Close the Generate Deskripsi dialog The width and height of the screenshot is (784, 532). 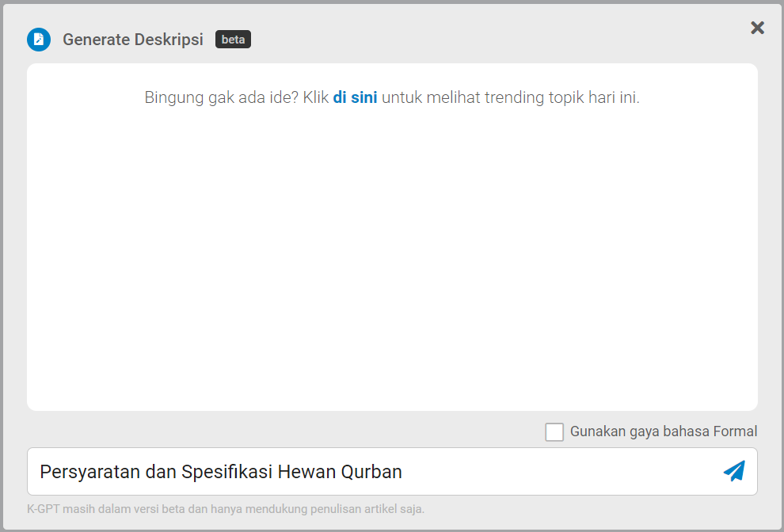click(758, 28)
